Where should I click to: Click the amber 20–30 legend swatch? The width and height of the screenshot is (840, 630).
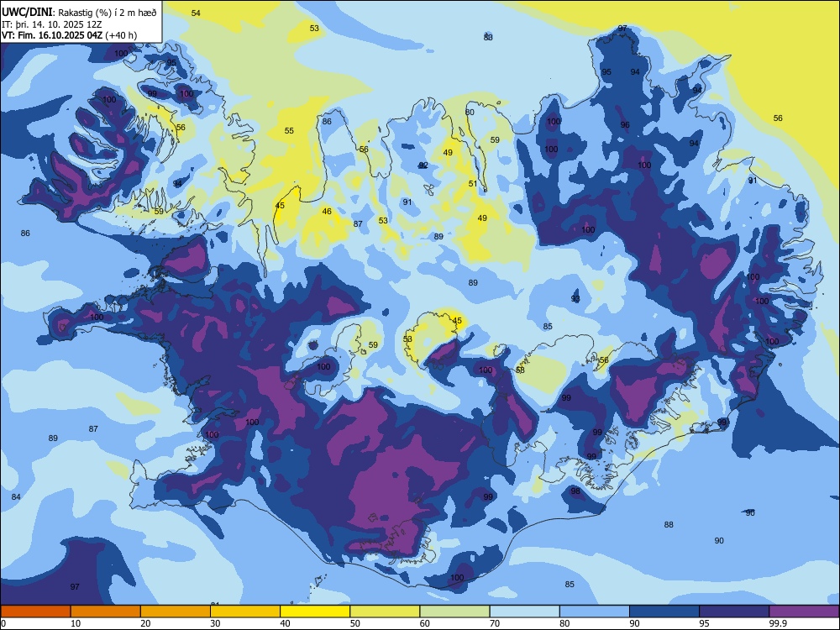click(176, 612)
